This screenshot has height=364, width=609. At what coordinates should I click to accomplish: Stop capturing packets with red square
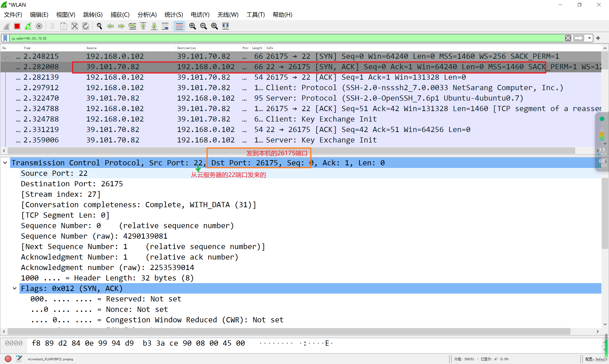[x=17, y=26]
